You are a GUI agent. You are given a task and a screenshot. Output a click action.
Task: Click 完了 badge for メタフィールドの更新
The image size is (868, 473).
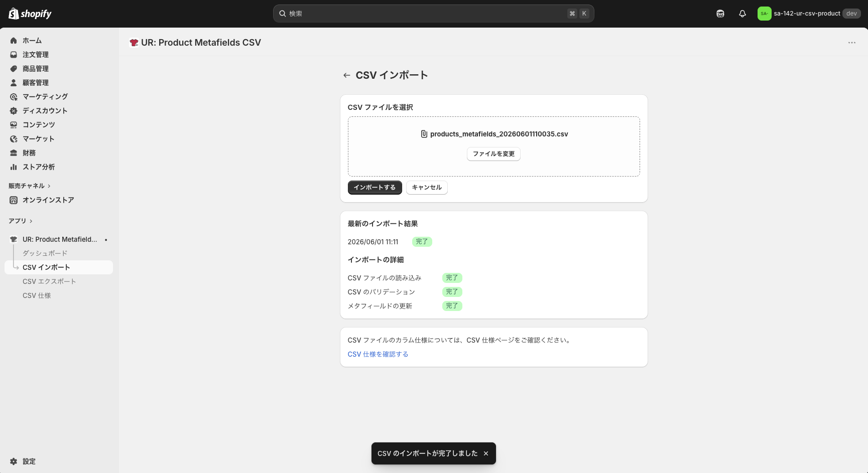pyautogui.click(x=452, y=306)
